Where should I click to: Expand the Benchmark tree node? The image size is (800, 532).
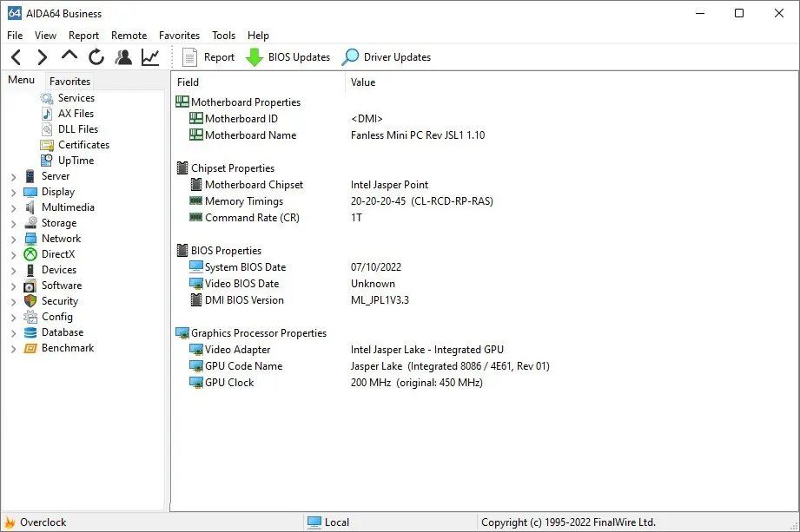point(13,349)
